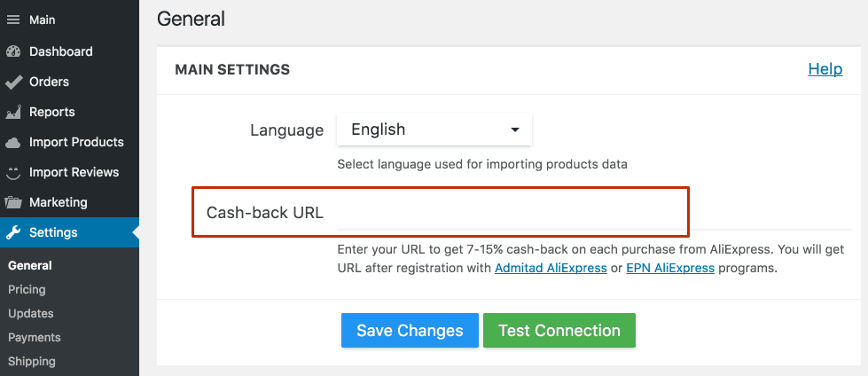868x376 pixels.
Task: Open the Language dropdown showing English
Action: 434,129
